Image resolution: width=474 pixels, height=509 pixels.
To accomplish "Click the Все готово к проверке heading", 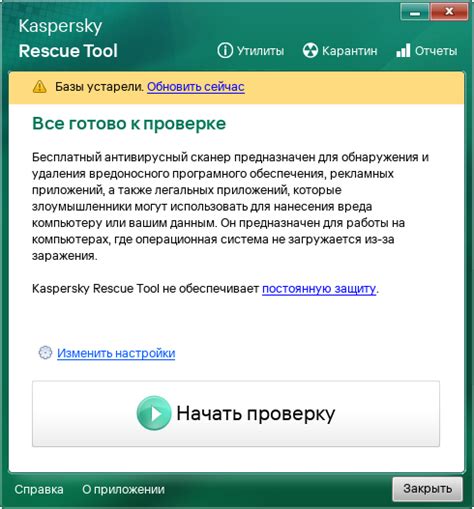I will click(129, 124).
